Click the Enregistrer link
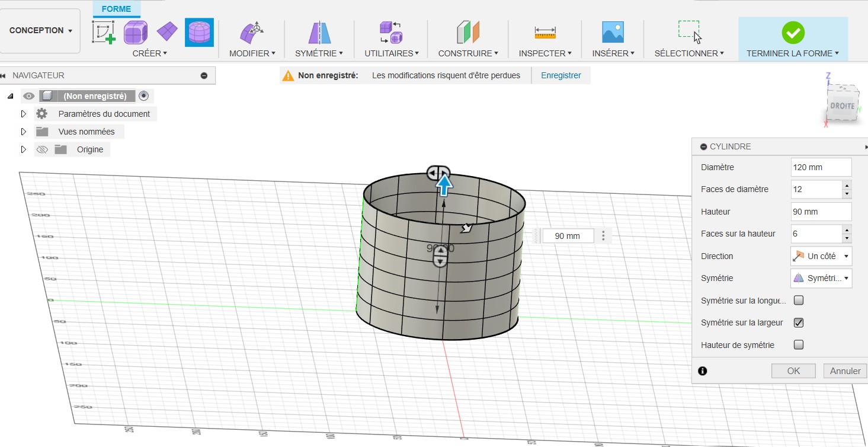 (x=560, y=75)
